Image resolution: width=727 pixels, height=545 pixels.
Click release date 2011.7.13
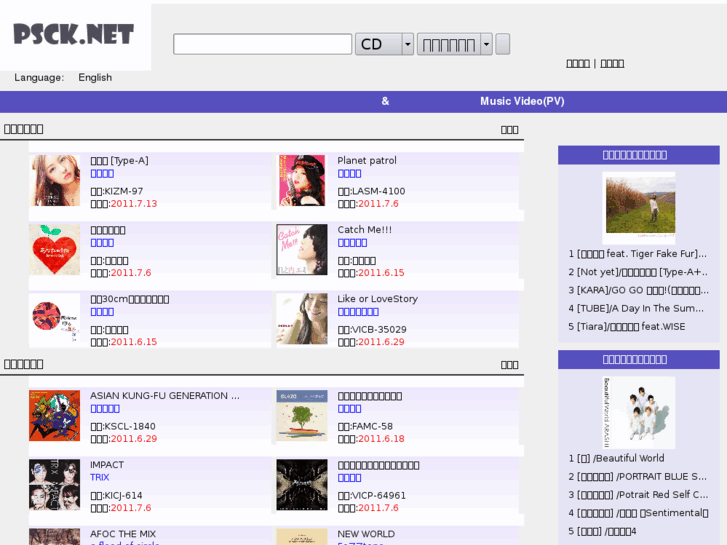coord(134,204)
